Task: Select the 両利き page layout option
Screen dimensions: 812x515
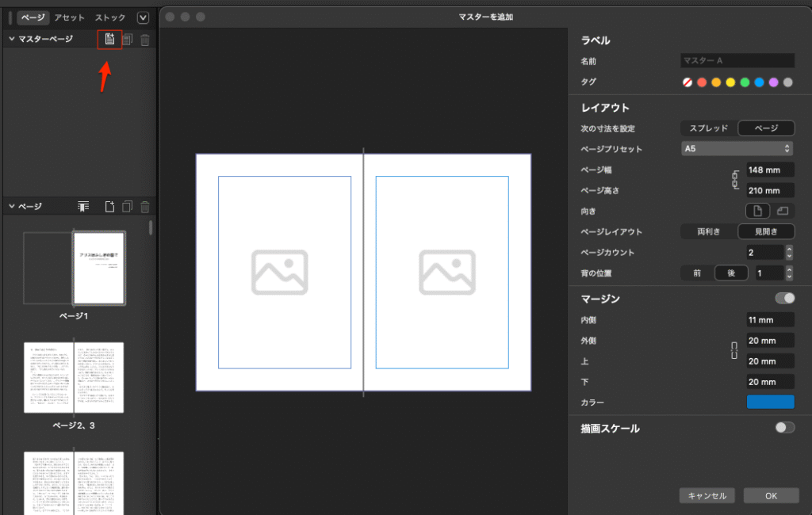Action: pos(708,231)
